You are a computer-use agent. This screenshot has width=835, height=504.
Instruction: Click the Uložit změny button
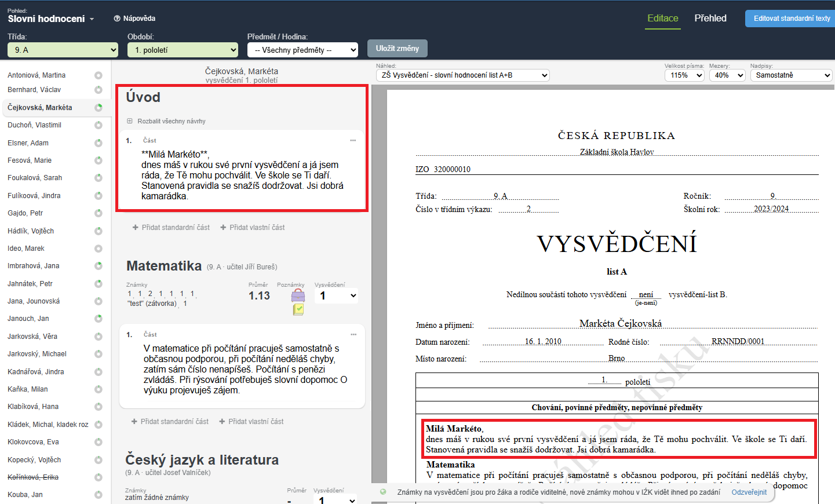coord(397,49)
